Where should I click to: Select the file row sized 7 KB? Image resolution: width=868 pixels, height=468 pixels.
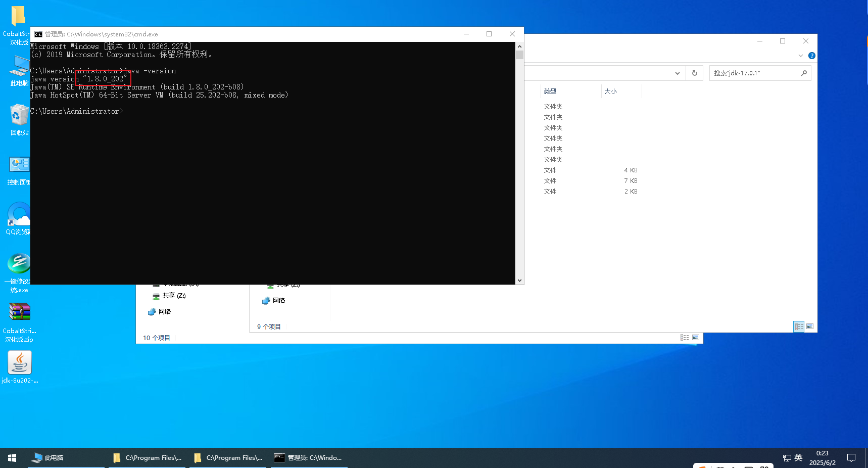click(591, 181)
